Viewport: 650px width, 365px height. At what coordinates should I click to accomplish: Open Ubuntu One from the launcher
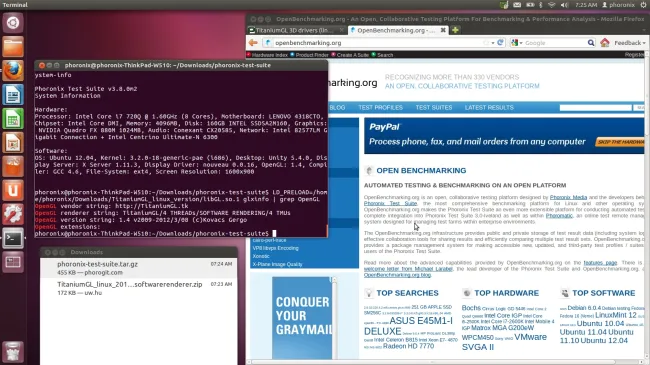coord(13,191)
